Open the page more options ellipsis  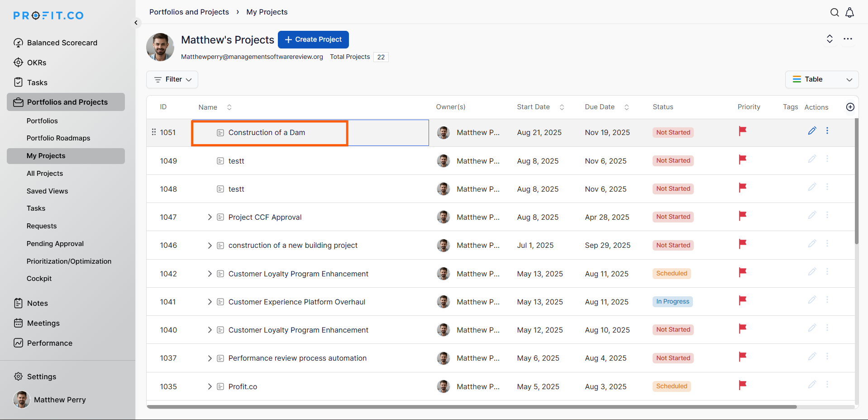tap(848, 39)
